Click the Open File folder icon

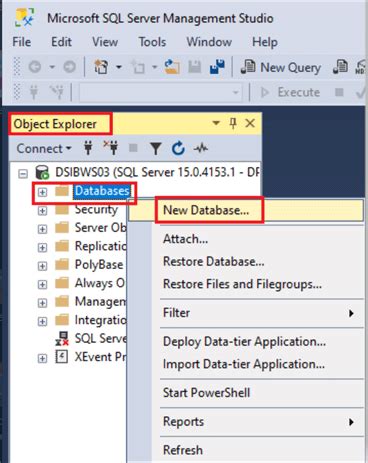click(x=172, y=67)
